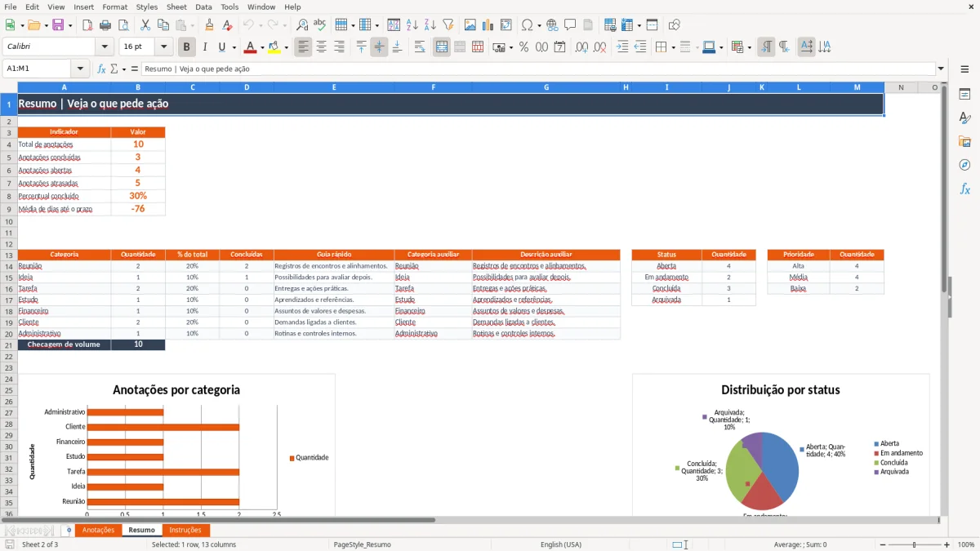Add a decimal place
This screenshot has width=980, height=551.
(582, 47)
